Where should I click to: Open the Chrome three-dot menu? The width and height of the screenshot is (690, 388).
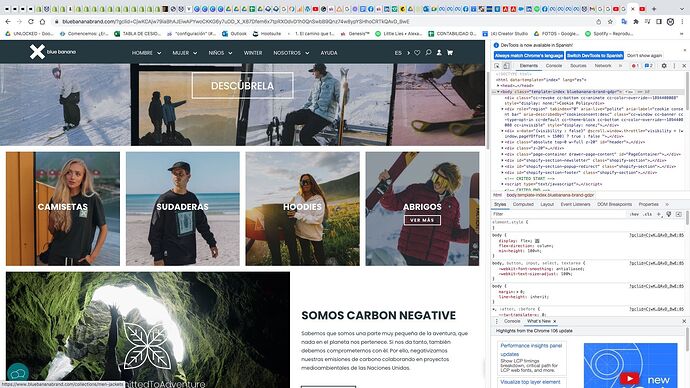(683, 21)
